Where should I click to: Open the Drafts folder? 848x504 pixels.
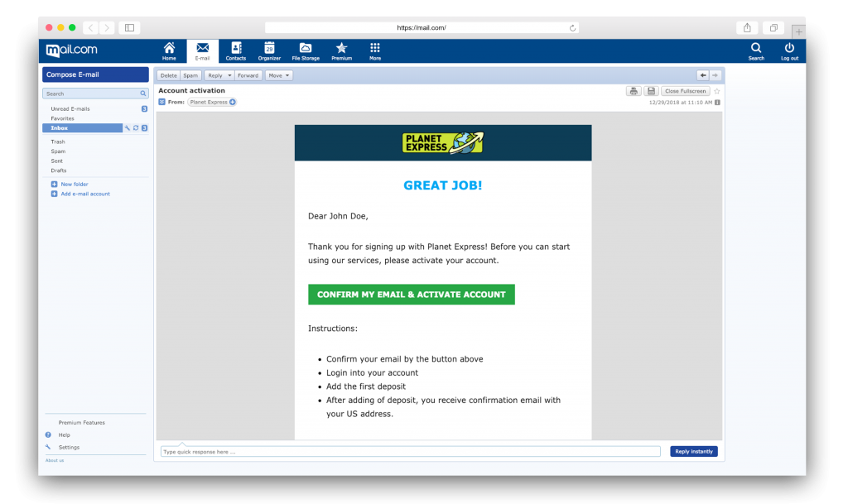pos(59,170)
